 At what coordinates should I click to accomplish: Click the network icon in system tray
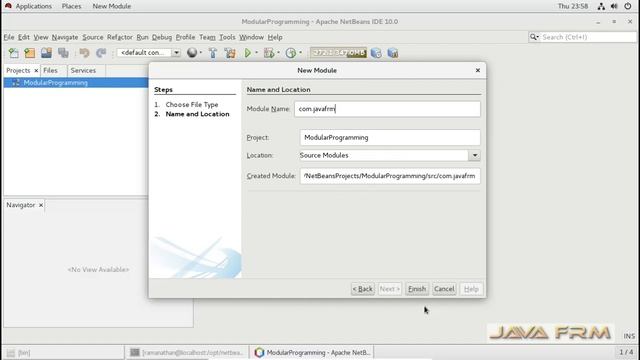tap(601, 6)
